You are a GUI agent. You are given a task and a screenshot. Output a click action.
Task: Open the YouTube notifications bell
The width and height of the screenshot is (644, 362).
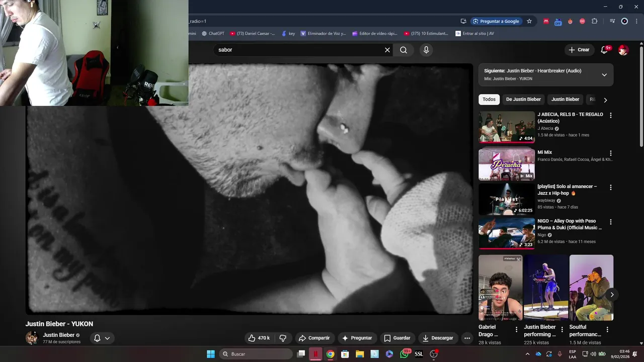coord(605,50)
